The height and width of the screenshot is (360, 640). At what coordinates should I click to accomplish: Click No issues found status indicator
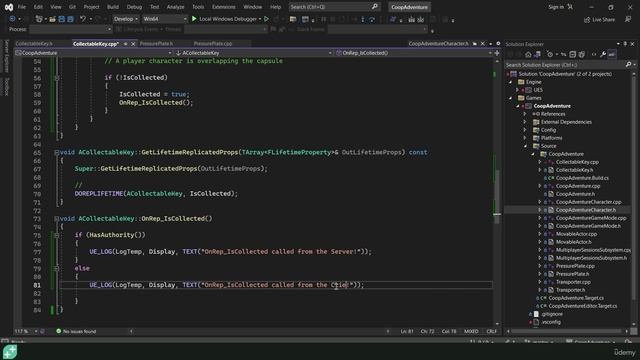[76, 331]
